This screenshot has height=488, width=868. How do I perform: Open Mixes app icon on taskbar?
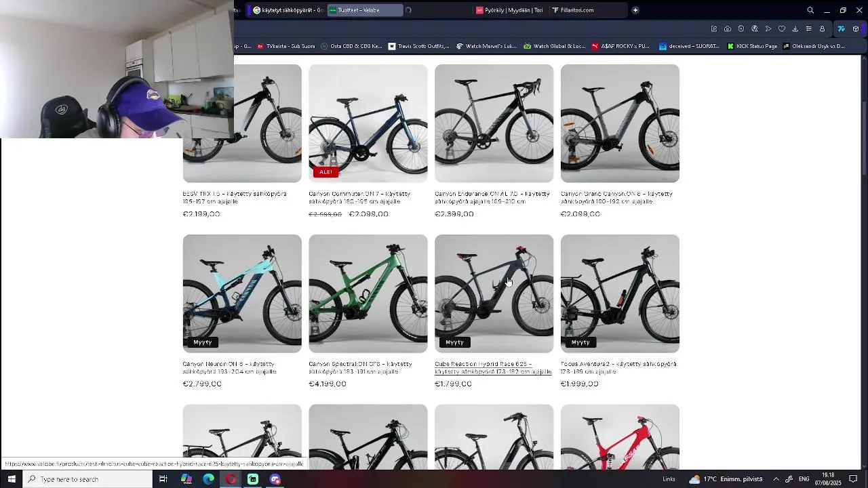186,479
